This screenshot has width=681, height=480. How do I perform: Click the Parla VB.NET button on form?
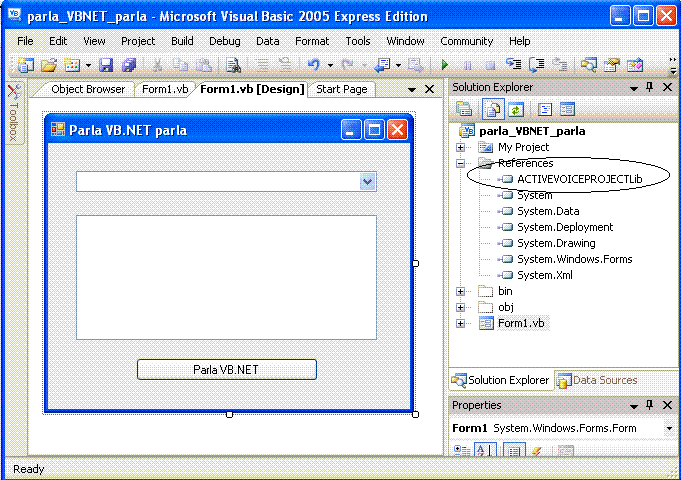click(227, 369)
